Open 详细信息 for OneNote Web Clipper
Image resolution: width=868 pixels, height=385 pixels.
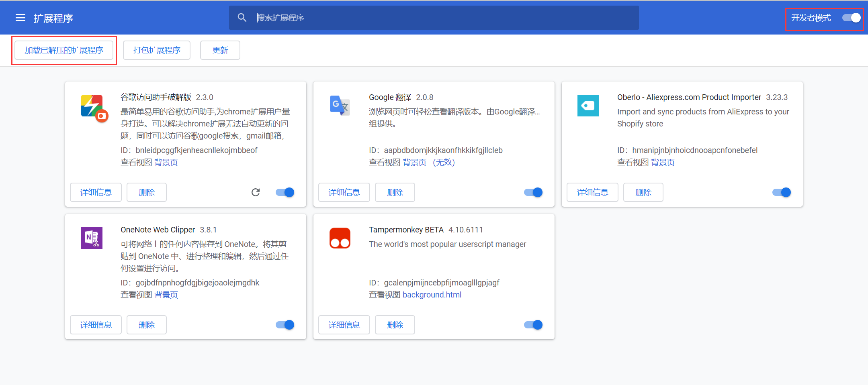96,325
